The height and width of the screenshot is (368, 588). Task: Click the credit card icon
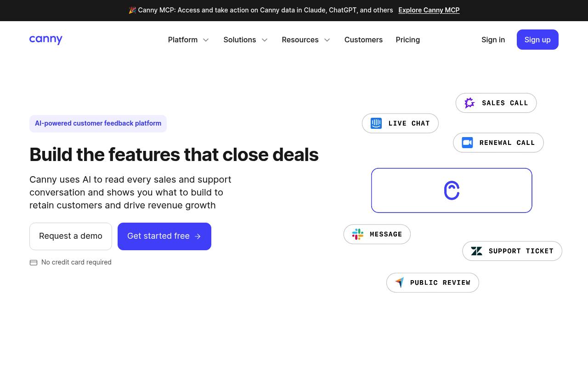coord(34,263)
